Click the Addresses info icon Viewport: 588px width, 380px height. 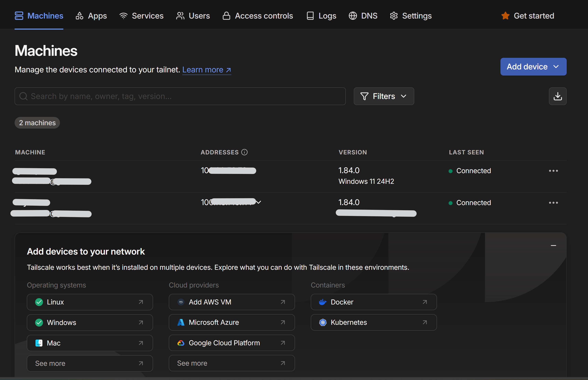click(x=244, y=152)
